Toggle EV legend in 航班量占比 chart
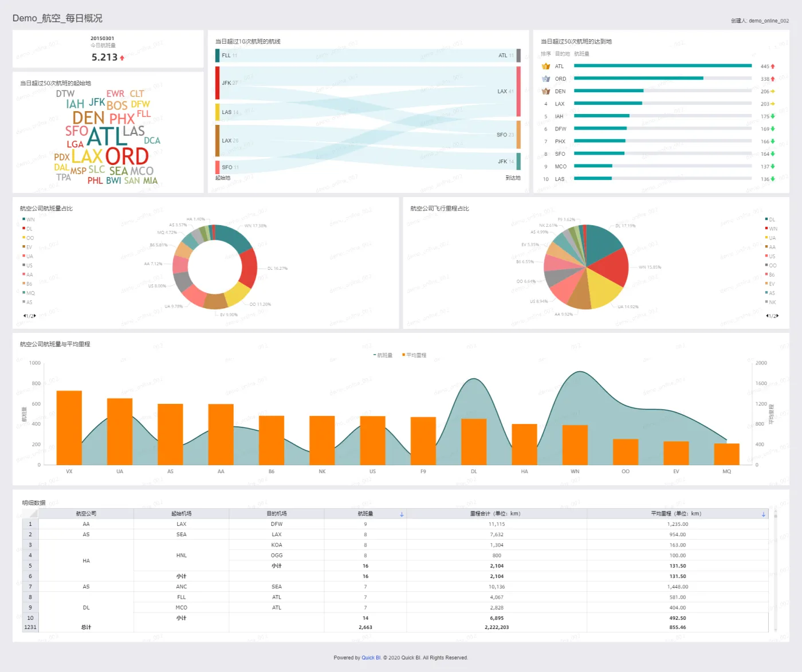The width and height of the screenshot is (802, 672). [27, 247]
